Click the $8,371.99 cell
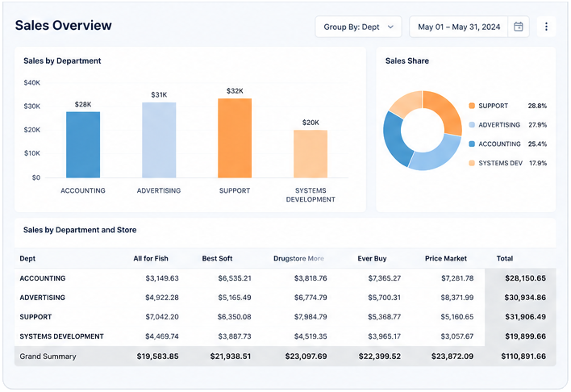The height and width of the screenshot is (392, 571). pos(457,298)
